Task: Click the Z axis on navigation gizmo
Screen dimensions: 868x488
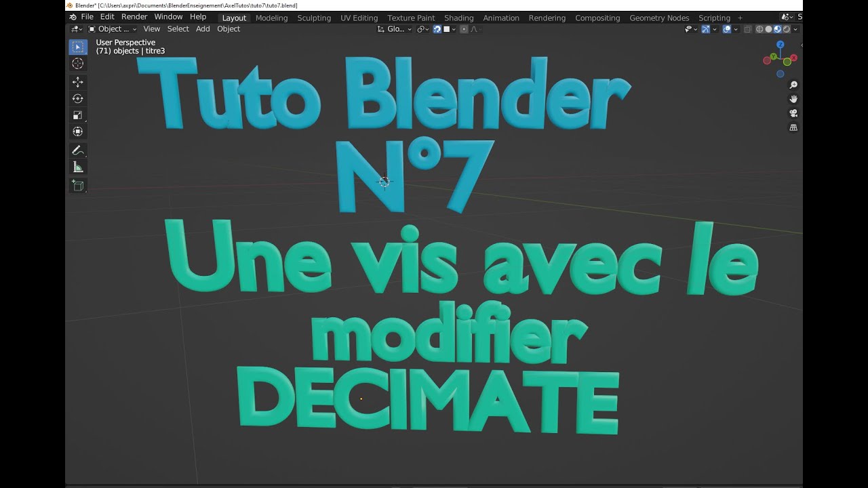Action: pos(781,45)
